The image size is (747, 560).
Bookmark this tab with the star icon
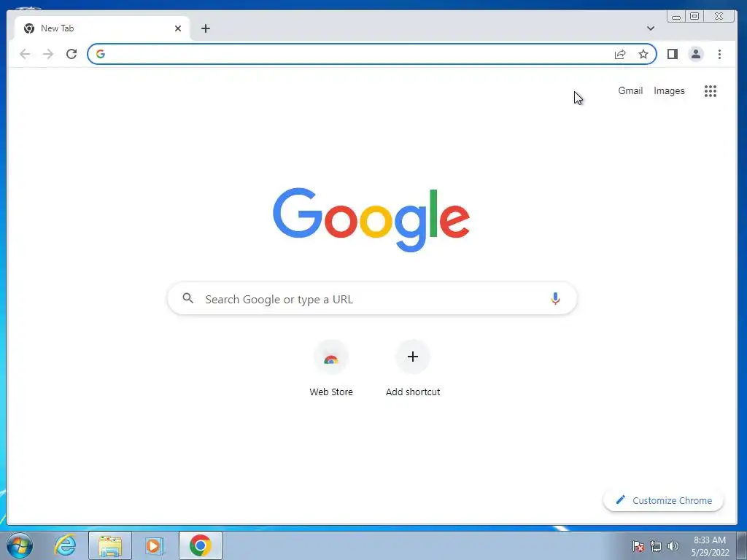643,54
